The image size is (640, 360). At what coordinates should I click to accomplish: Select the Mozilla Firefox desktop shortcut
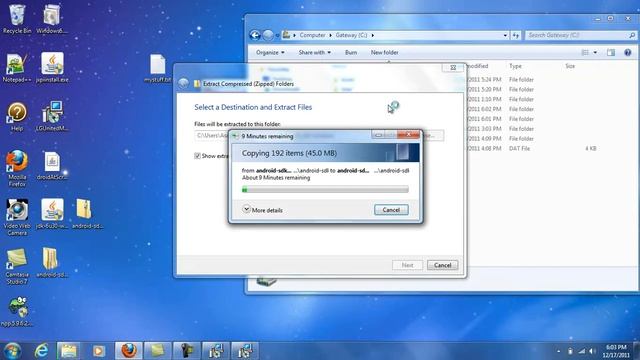[17, 168]
